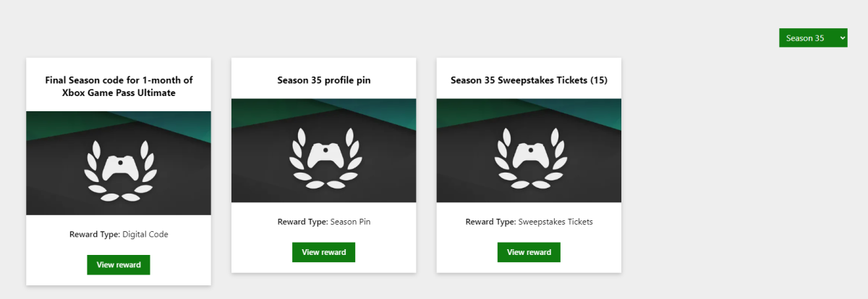Click the Season 35 profile pin title
868x299 pixels.
pyautogui.click(x=324, y=80)
